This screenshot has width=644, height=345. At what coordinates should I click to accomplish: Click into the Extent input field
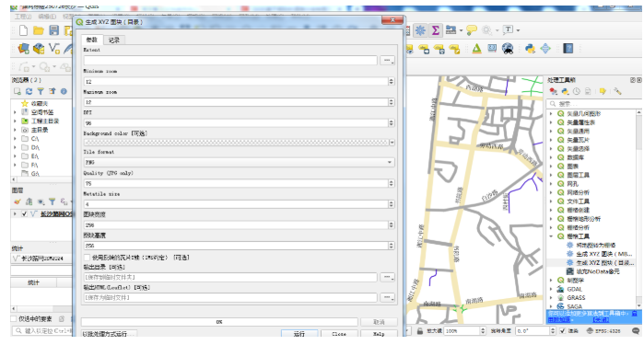tap(230, 61)
